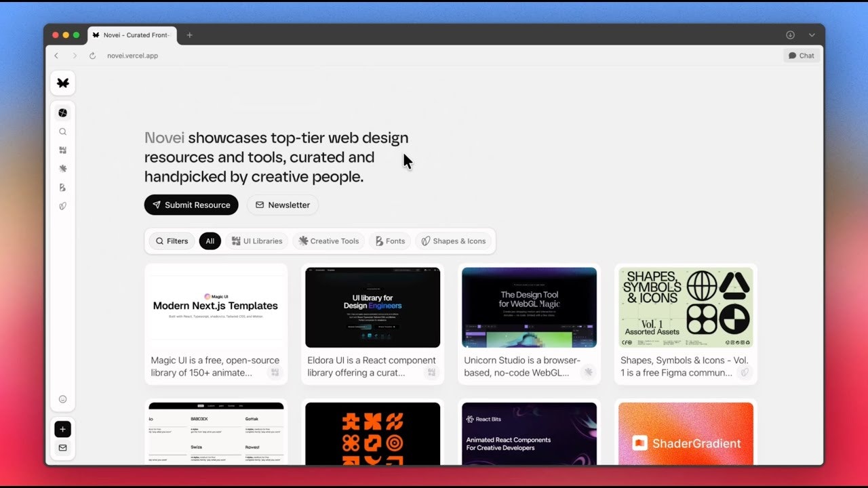Click the downloads icon in title bar
The height and width of the screenshot is (488, 868).
[790, 35]
